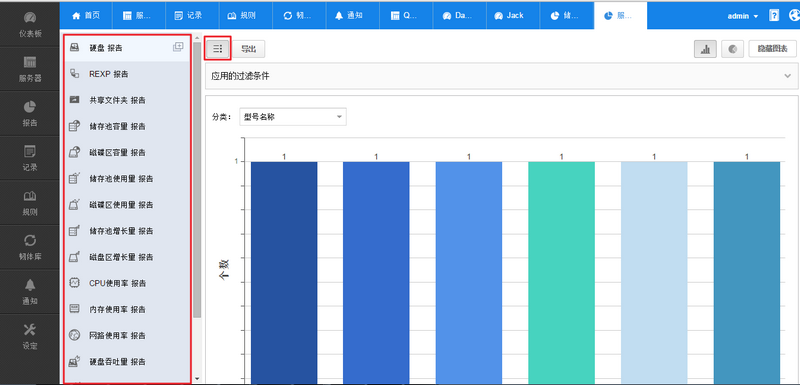Viewport: 800px width, 385px height.
Task: Open the 韧体库 firmware library in sidebar
Action: tap(30, 247)
